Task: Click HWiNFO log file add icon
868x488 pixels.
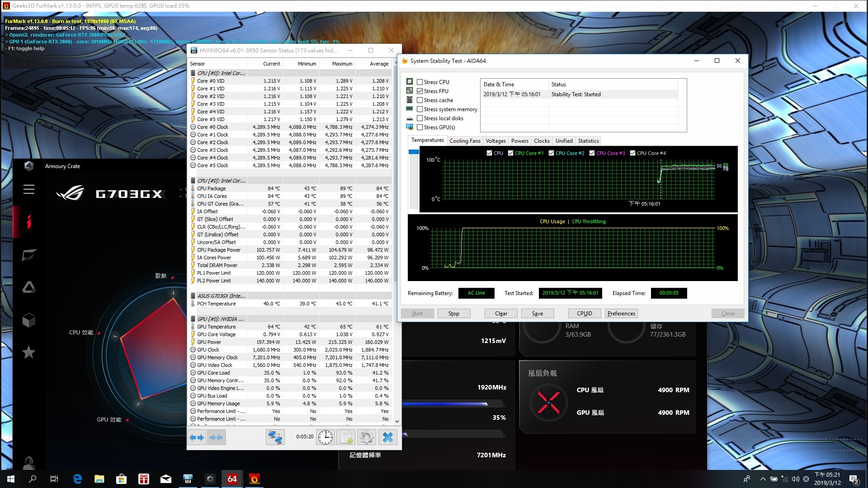Action: 347,437
